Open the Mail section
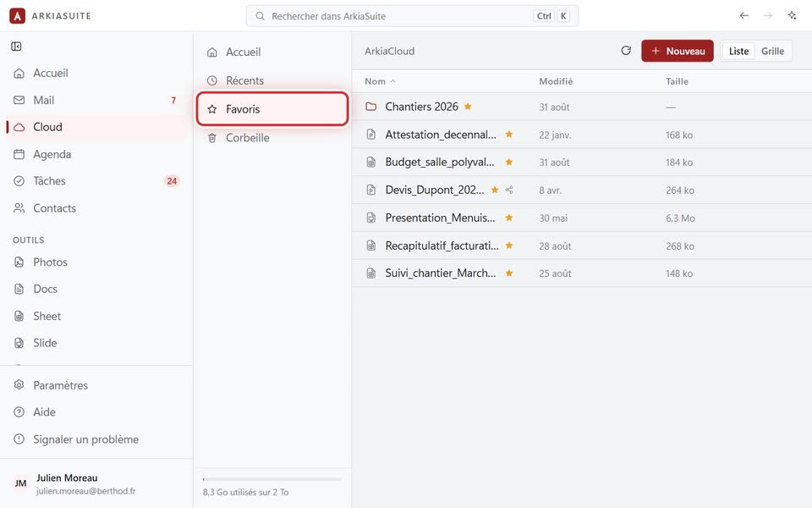 [96, 100]
